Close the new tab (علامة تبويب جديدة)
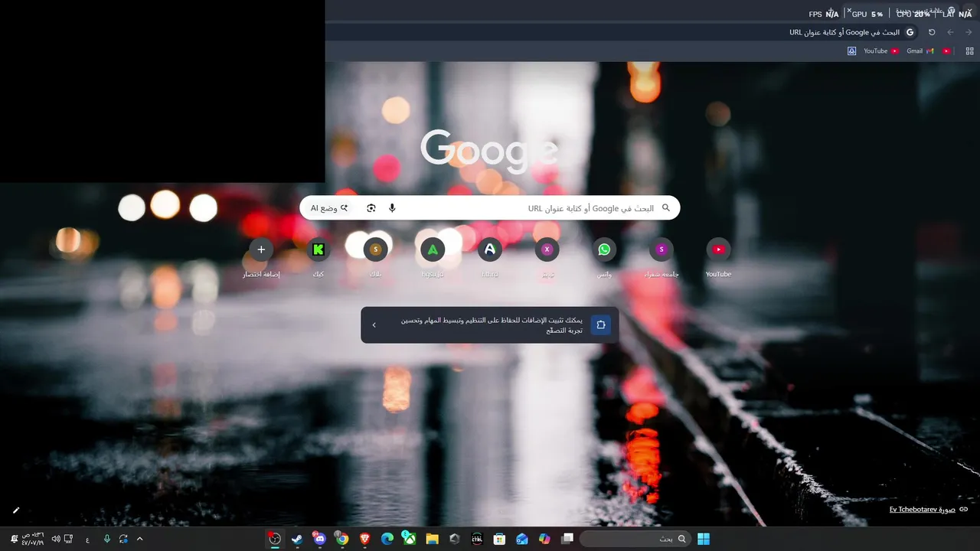 (849, 11)
